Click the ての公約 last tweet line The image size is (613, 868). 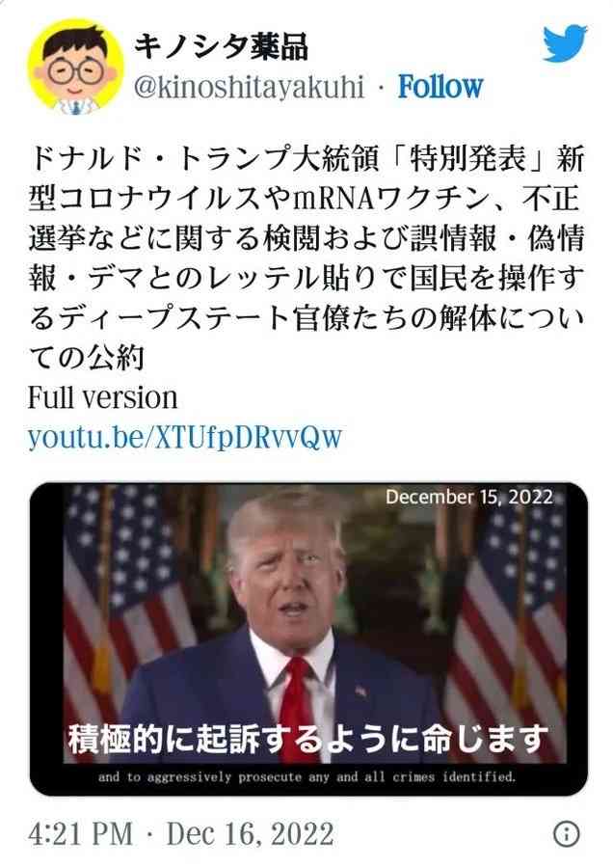tap(87, 358)
